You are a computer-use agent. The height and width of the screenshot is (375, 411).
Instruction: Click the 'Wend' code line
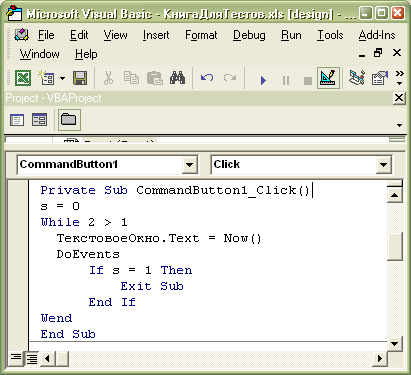click(x=56, y=318)
